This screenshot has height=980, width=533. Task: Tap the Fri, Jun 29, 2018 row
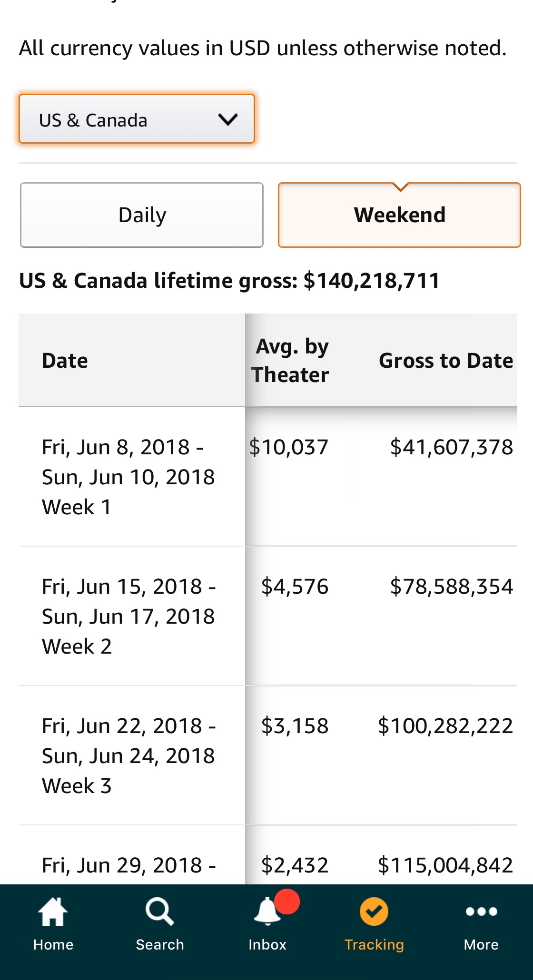click(128, 865)
